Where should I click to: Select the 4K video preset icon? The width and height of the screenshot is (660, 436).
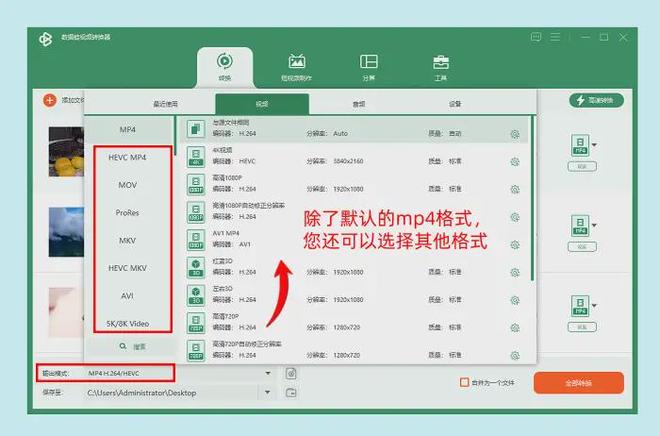tap(196, 157)
